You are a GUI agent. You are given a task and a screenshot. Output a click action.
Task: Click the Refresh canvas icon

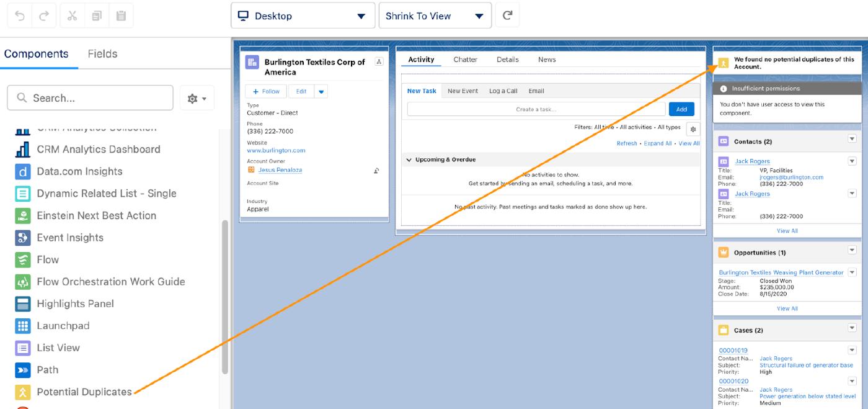(x=507, y=16)
